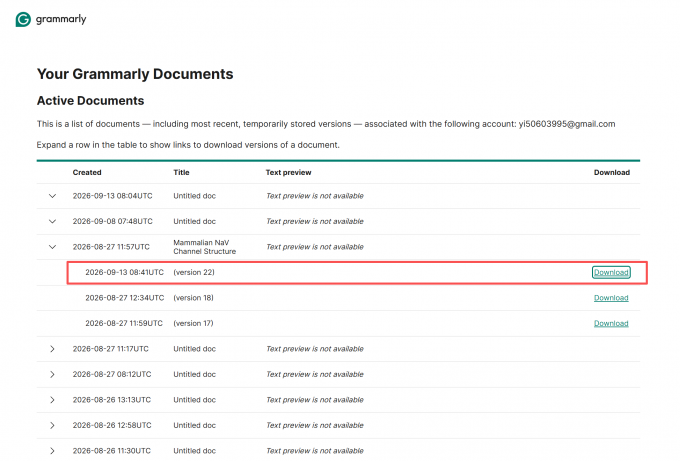Image resolution: width=680 pixels, height=461 pixels.
Task: Click the 2026-08-27 11:17UTC created date
Action: [111, 349]
